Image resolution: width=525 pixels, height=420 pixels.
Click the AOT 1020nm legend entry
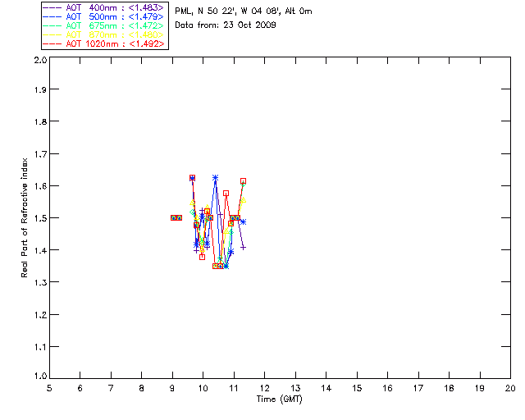(x=103, y=43)
